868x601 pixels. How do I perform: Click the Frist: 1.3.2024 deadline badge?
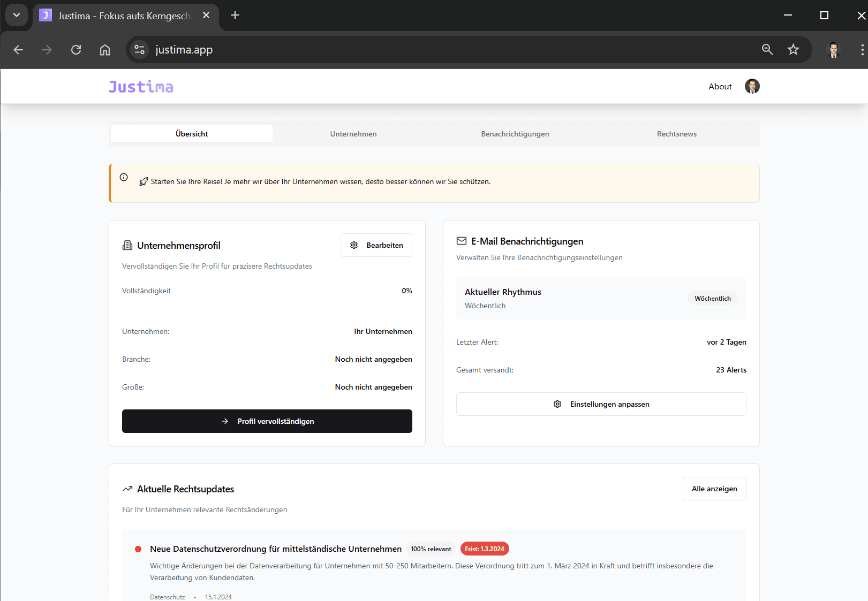coord(485,549)
